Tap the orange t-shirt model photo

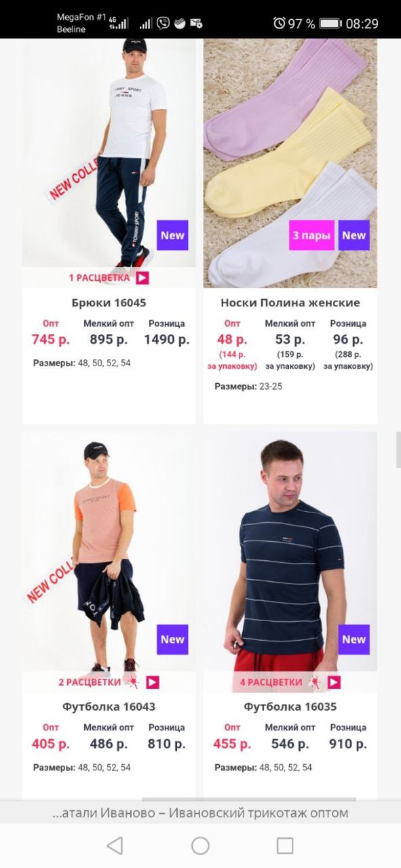click(109, 552)
